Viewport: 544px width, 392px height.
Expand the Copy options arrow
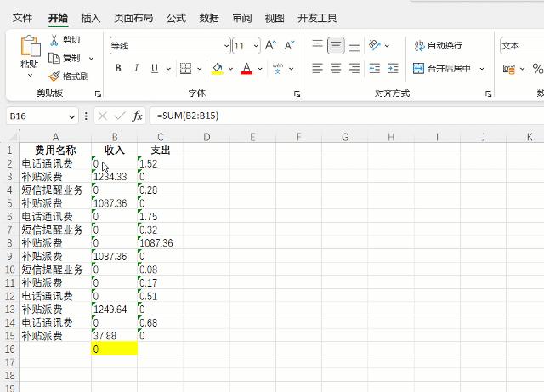(x=91, y=59)
